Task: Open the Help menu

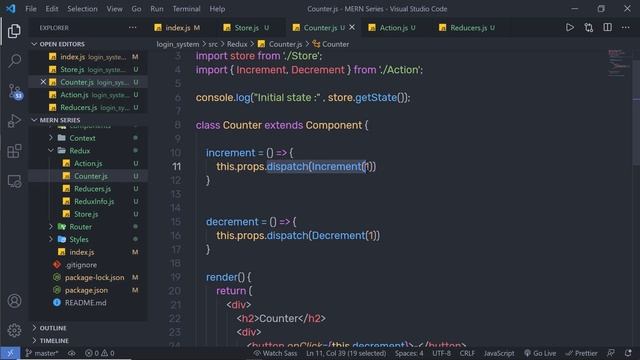Action: point(217,9)
